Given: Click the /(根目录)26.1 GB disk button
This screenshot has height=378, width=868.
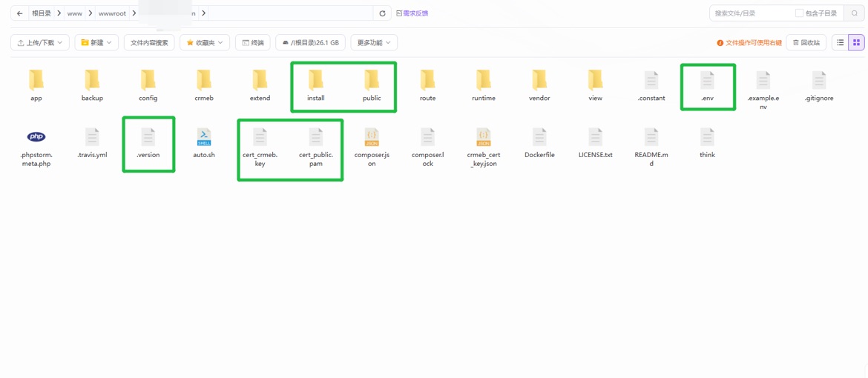Looking at the screenshot, I should coord(311,42).
